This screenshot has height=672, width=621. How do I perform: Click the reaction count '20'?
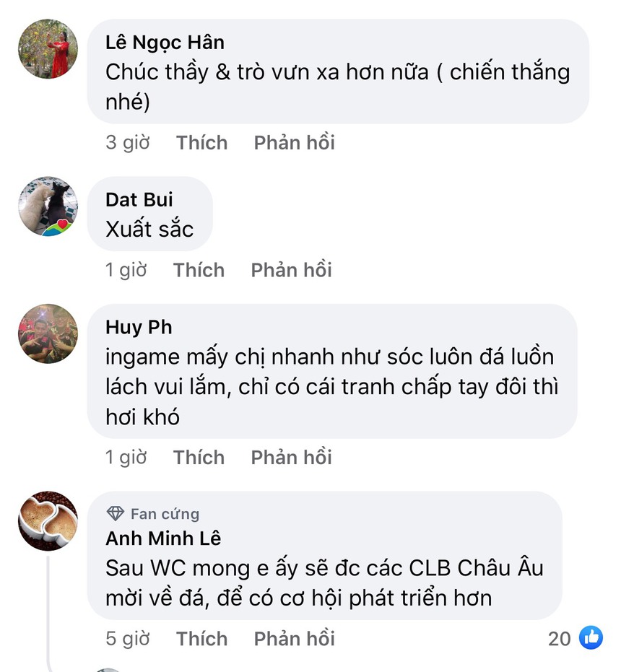[559, 638]
